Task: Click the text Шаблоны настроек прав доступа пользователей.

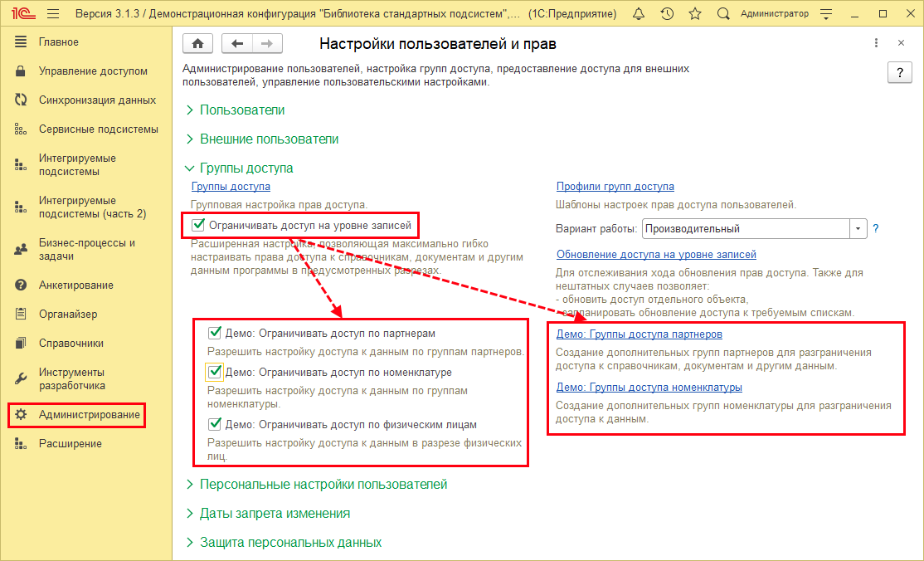Action: (x=676, y=205)
